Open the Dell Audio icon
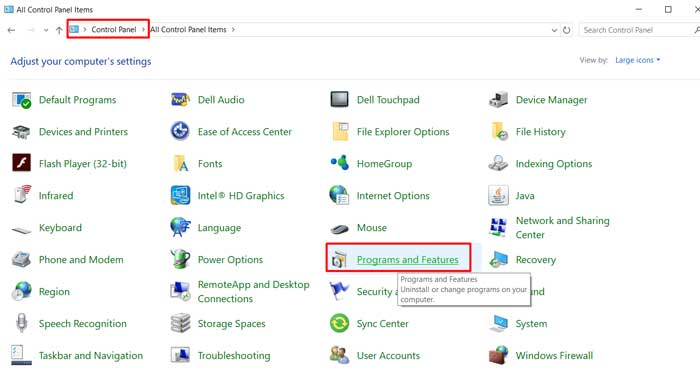 [x=180, y=100]
